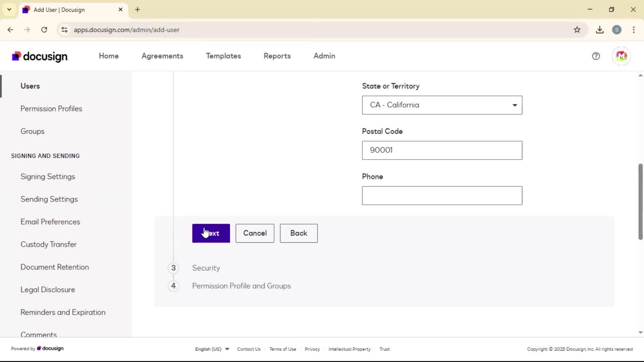Click the Next button
This screenshot has height=362, width=644.
(x=211, y=233)
